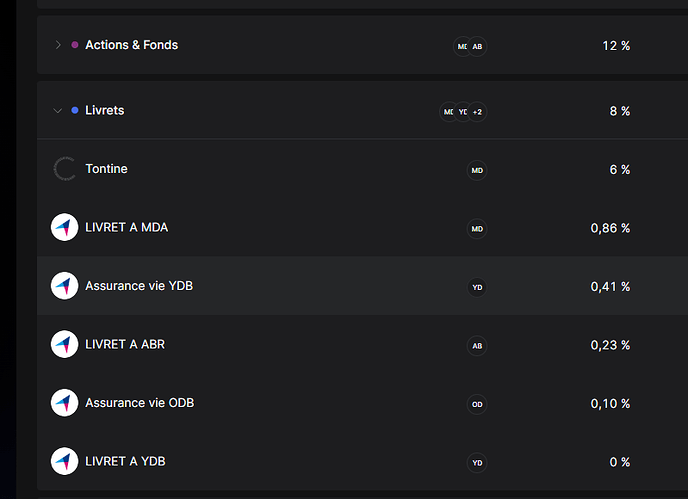Click the OD owner badge on Assurance vie ODB
This screenshot has height=499, width=688.
477,404
